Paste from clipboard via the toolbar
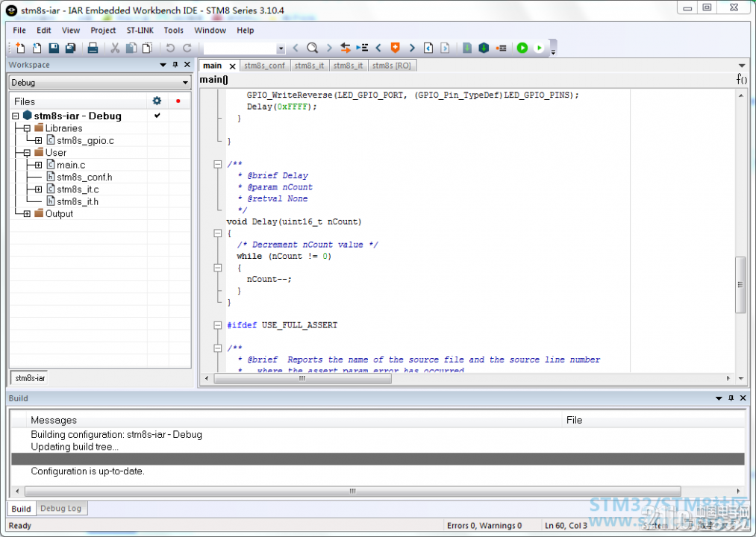Viewport: 756px width, 537px height. pyautogui.click(x=147, y=48)
